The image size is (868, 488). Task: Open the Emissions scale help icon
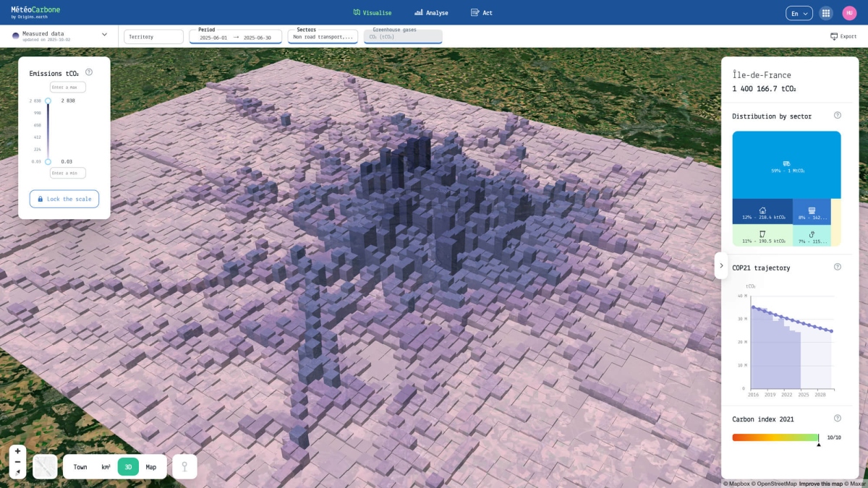click(x=88, y=72)
